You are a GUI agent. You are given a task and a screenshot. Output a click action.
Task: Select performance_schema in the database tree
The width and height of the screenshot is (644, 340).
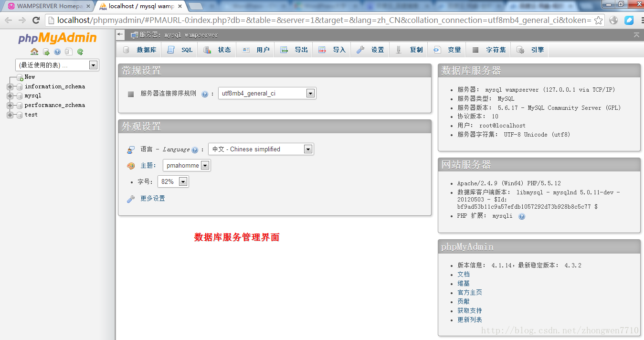point(55,105)
